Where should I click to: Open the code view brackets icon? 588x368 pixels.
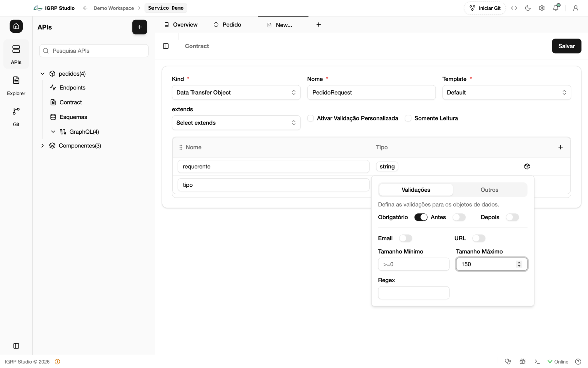514,8
